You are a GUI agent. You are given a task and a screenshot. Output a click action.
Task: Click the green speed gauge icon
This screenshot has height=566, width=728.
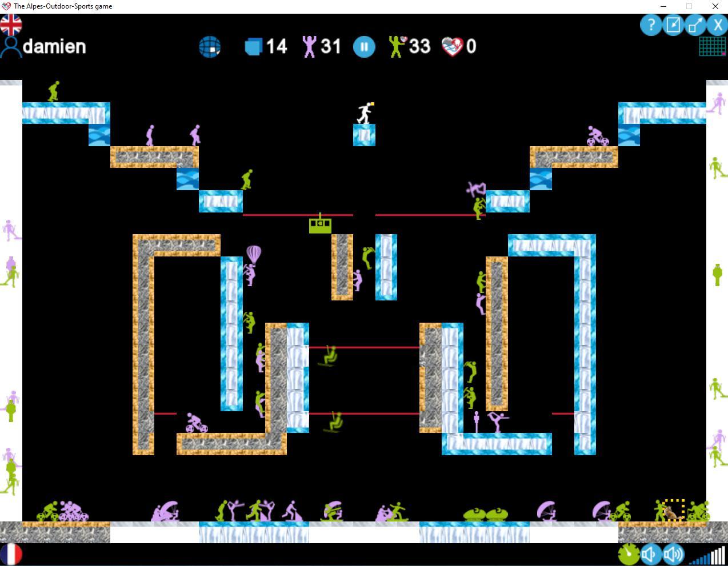coord(629,554)
